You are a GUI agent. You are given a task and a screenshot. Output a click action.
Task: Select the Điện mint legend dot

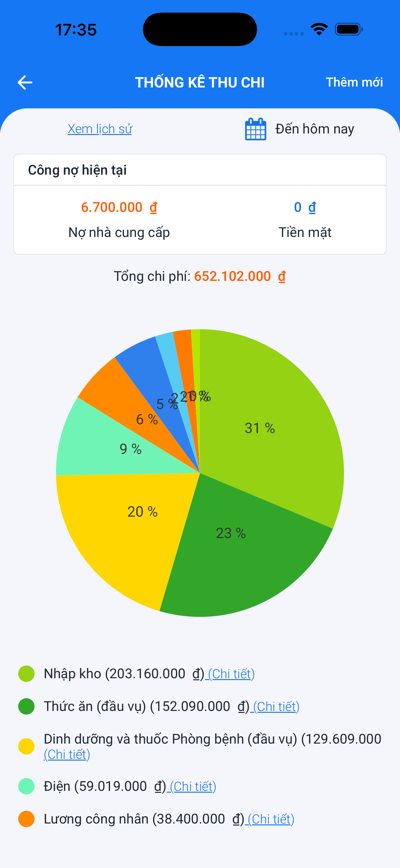point(26,787)
